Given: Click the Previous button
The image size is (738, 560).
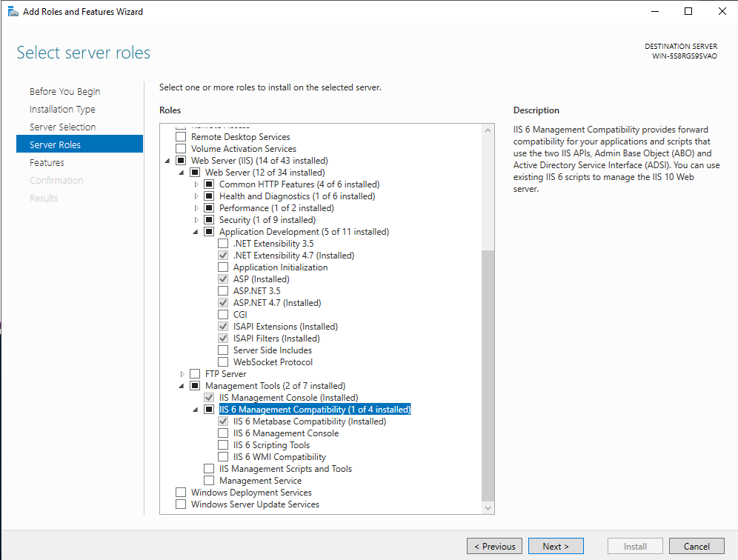Looking at the screenshot, I should click(x=494, y=546).
